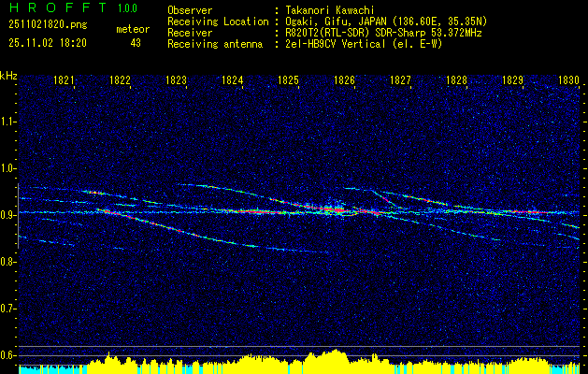
Task: Click the 1828 time marker
Action: (457, 79)
